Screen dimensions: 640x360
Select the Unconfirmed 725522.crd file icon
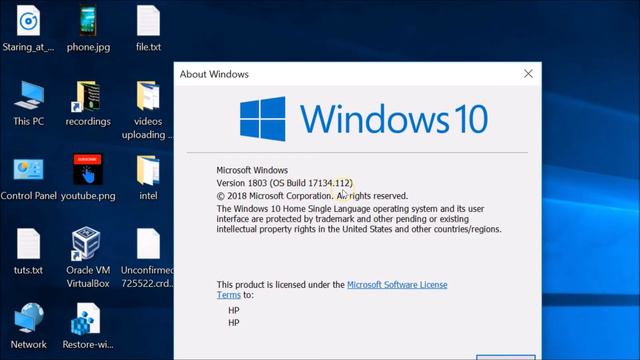(x=148, y=244)
